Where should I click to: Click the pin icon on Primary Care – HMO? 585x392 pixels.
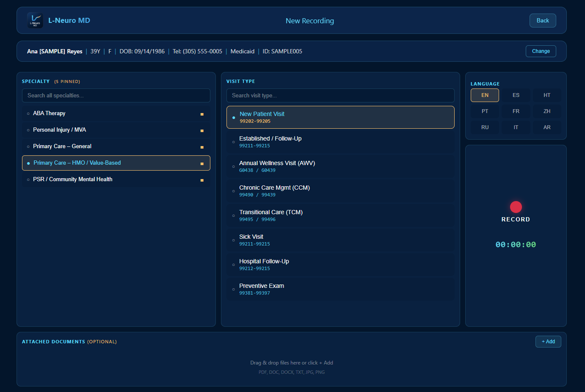tap(202, 163)
